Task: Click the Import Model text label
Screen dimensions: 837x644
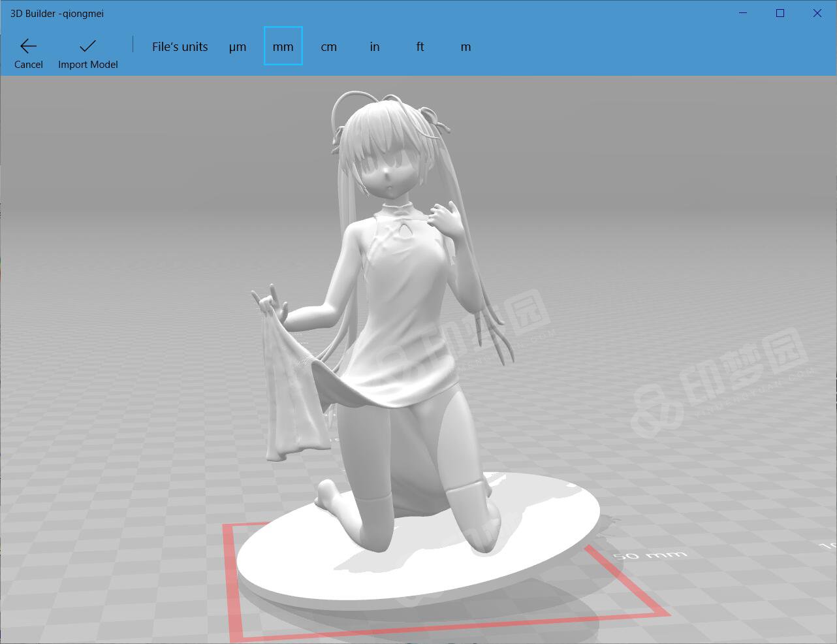Action: pos(88,65)
